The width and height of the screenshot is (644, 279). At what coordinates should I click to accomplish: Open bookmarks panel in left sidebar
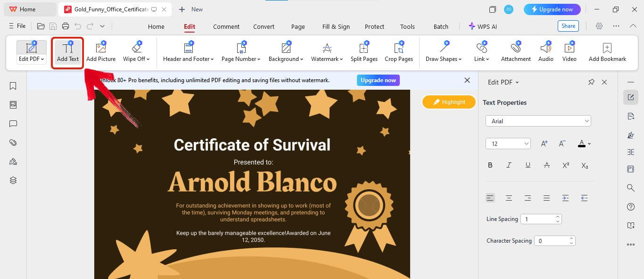[13, 86]
